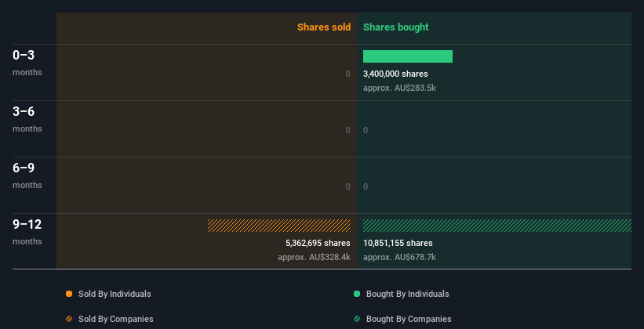Click the hatched green 9–12 months bought bar
Screen dimensions: 644x329
pyautogui.click(x=497, y=226)
